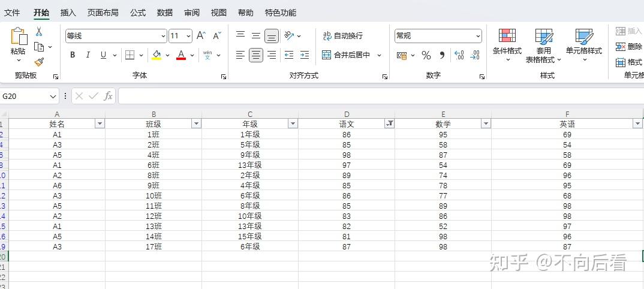Align cell text to the left
The image size is (644, 289).
pos(240,55)
